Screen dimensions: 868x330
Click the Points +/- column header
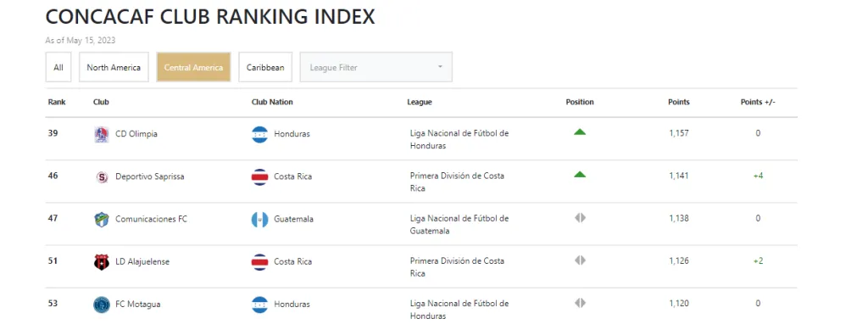point(758,103)
